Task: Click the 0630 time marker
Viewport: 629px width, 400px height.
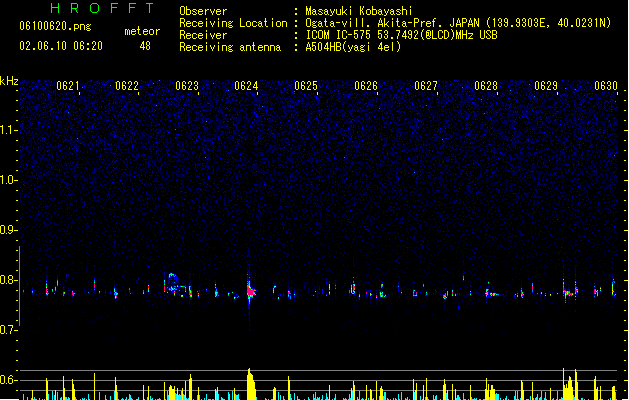Action: tap(606, 86)
